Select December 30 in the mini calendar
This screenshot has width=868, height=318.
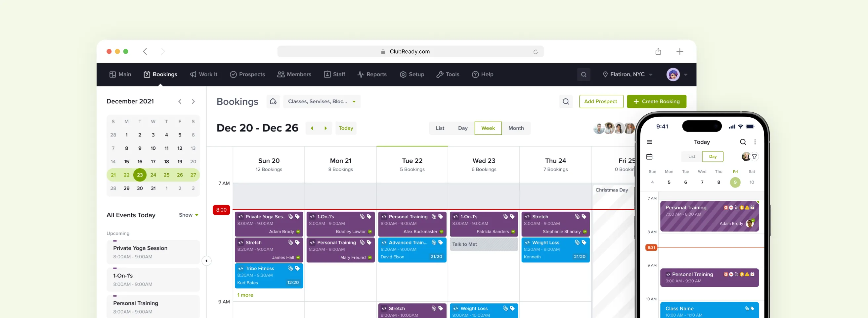tap(140, 188)
